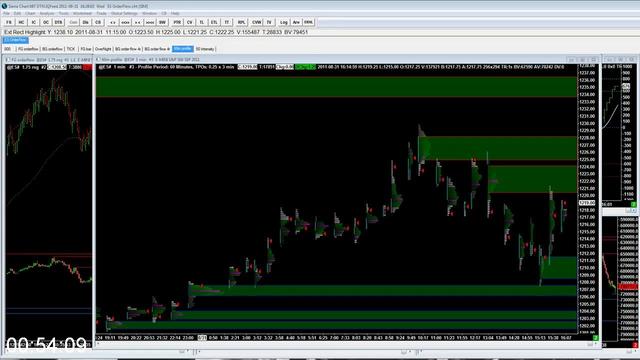
Task: Click the OC toolbar button
Action: [x=46, y=22]
